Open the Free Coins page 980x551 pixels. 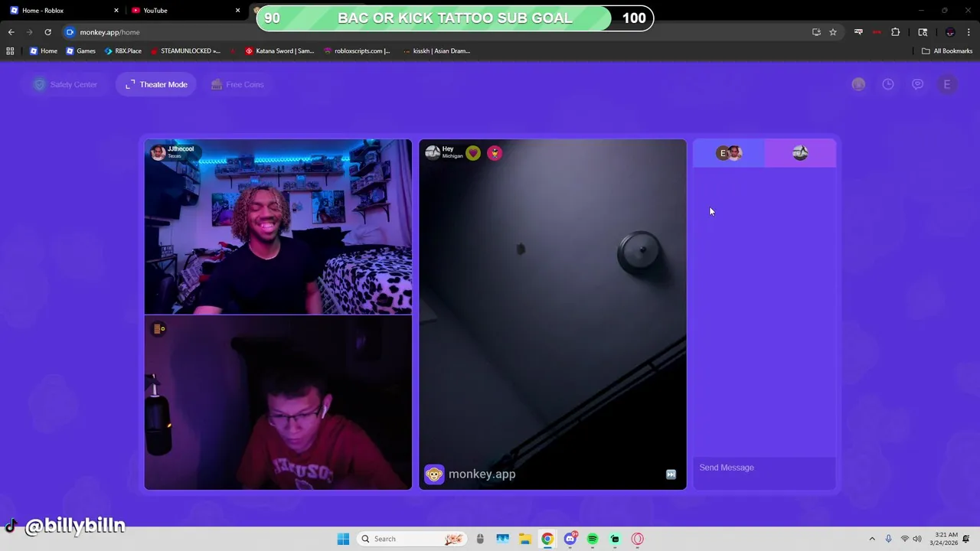(237, 84)
